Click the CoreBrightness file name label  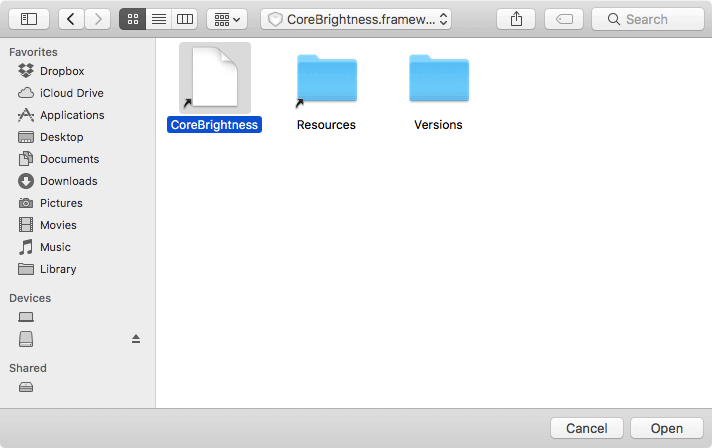pyautogui.click(x=214, y=125)
